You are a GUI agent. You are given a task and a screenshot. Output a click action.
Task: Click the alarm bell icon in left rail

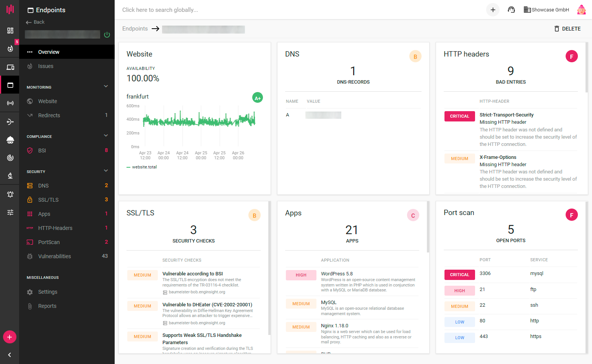click(10, 194)
